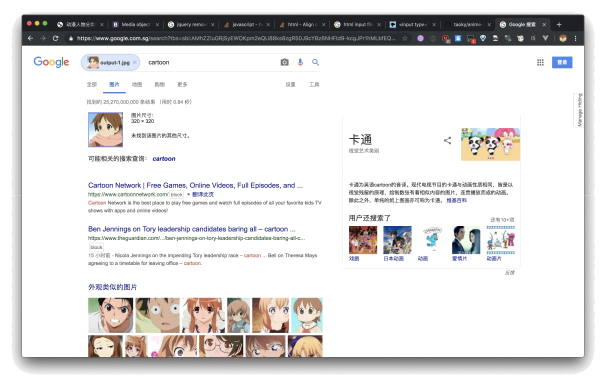The height and width of the screenshot is (386, 606).
Task: Open the Manage Hiding side tab
Action: click(579, 110)
